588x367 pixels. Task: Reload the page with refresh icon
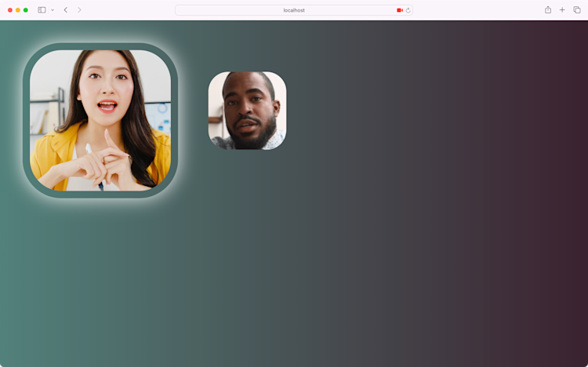408,10
